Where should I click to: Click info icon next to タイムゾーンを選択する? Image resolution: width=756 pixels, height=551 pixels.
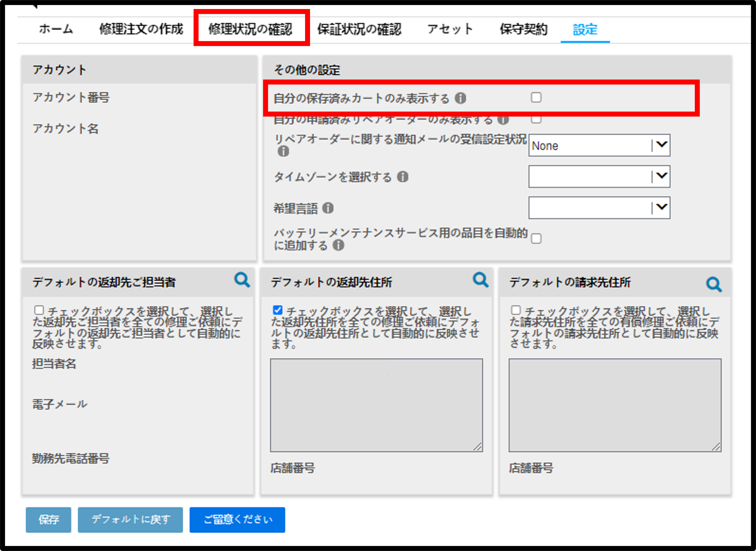(x=403, y=177)
